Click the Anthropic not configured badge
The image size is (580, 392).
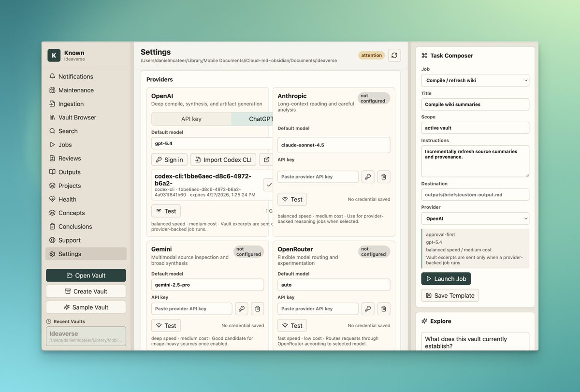(x=374, y=99)
